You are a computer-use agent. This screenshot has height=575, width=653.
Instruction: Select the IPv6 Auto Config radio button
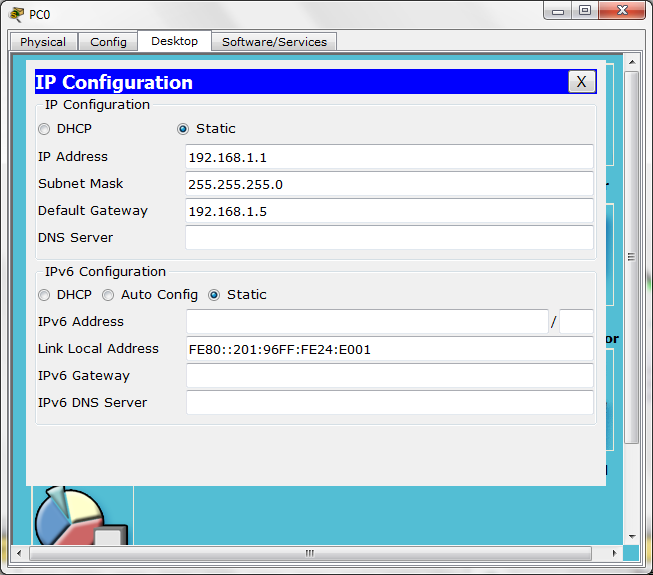[x=108, y=295]
